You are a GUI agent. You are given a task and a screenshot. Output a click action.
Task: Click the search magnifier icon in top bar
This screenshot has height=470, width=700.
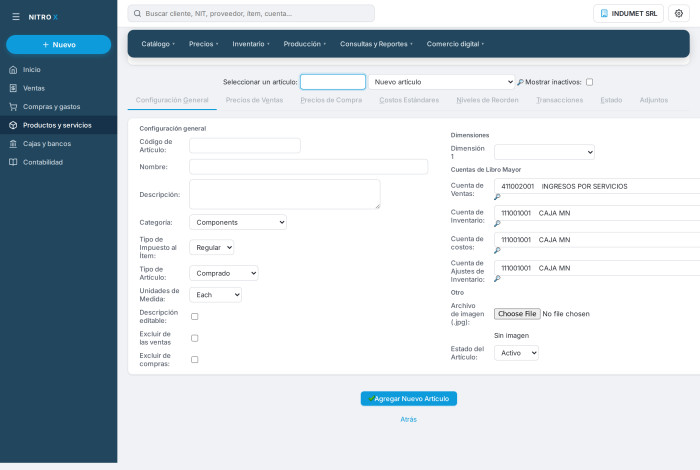(x=138, y=13)
